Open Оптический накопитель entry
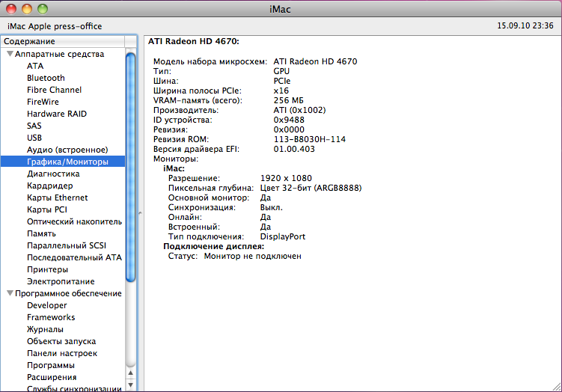The height and width of the screenshot is (392, 562). coord(74,221)
